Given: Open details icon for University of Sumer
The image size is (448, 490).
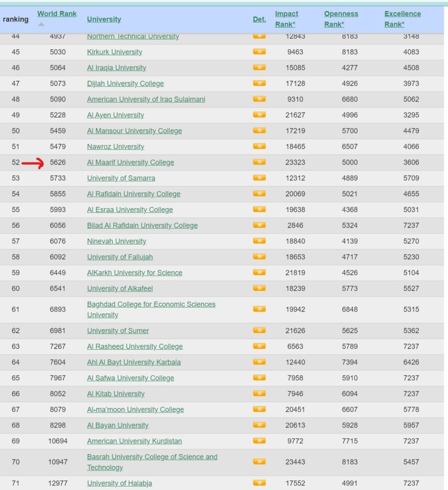Looking at the screenshot, I should pyautogui.click(x=259, y=330).
